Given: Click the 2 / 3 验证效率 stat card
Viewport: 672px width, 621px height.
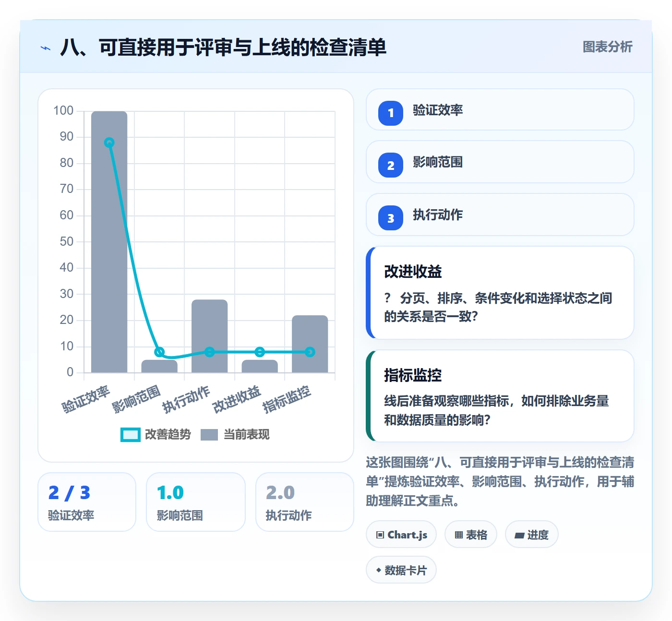Looking at the screenshot, I should (87, 502).
